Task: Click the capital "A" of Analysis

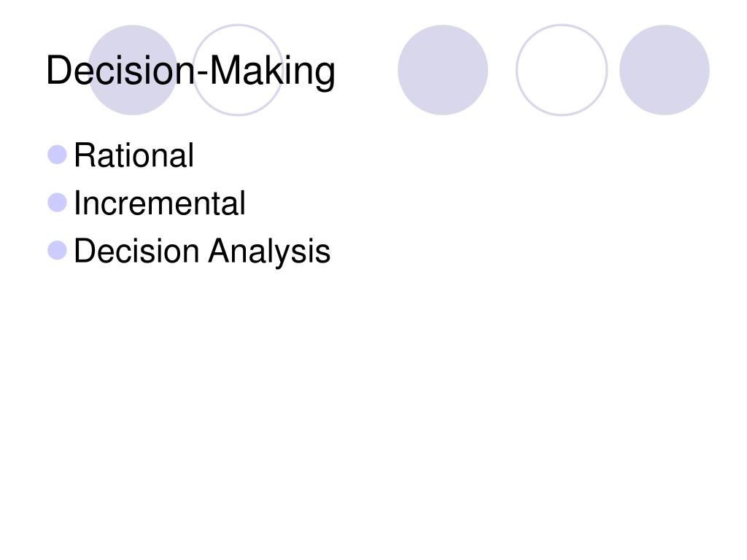Action: click(220, 251)
